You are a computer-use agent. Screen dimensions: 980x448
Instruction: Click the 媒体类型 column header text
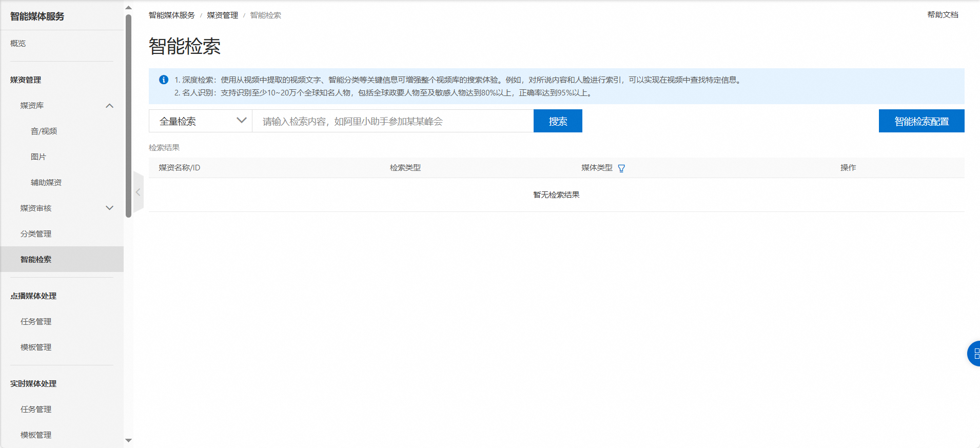(x=597, y=168)
